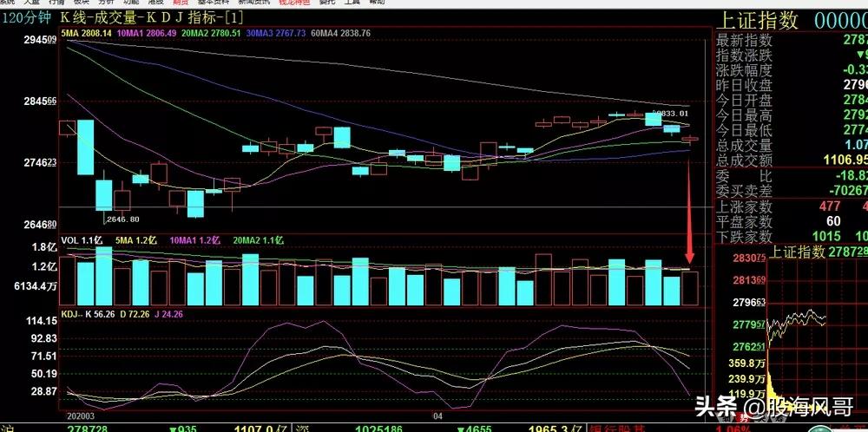This screenshot has height=432, width=868.
Task: Click the 10MA1 2806.49 indicator label
Action: click(x=147, y=33)
